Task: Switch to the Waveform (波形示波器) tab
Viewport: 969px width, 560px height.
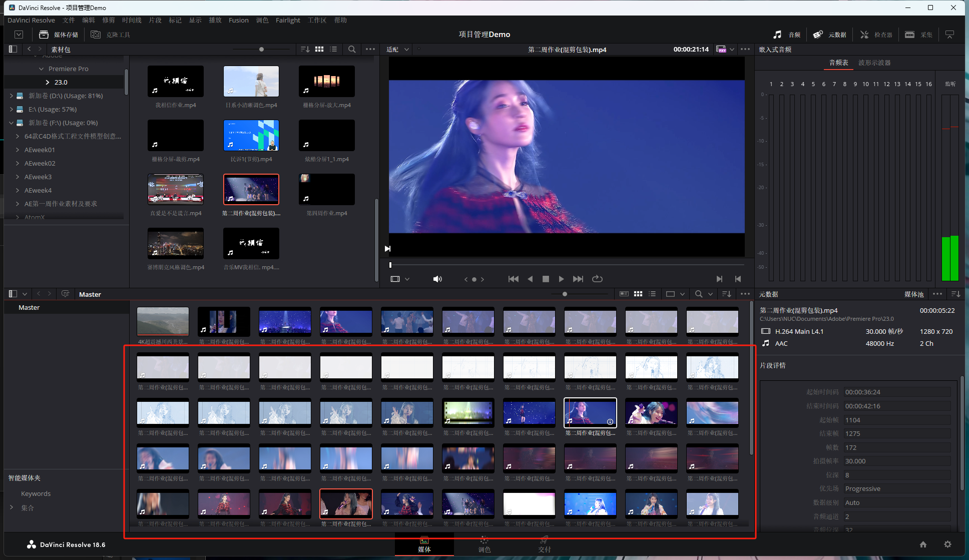Action: coord(874,63)
